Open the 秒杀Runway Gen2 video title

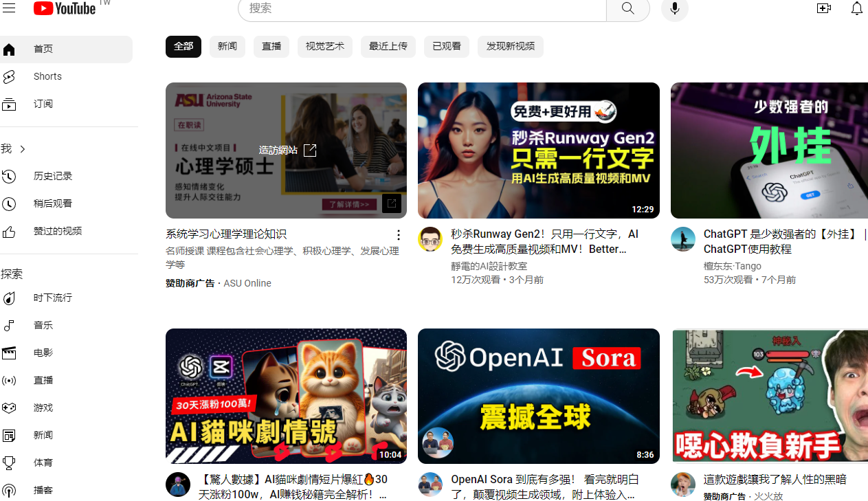[x=545, y=242]
